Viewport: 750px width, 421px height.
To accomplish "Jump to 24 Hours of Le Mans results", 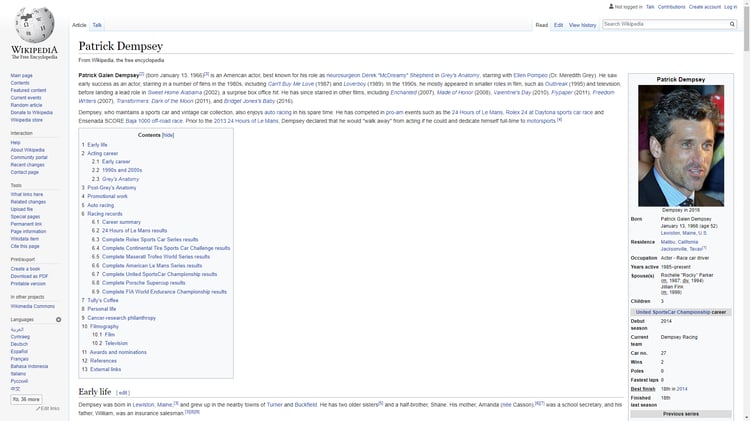I will [x=134, y=231].
